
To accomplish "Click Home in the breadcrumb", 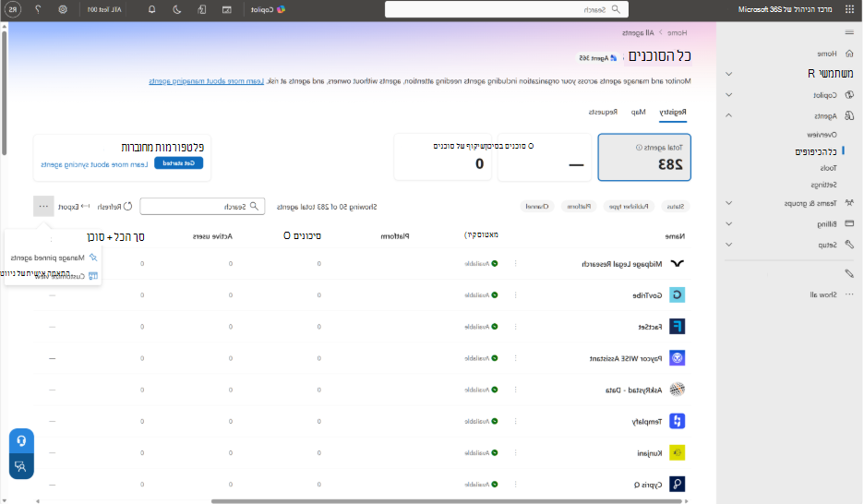I will tap(678, 32).
